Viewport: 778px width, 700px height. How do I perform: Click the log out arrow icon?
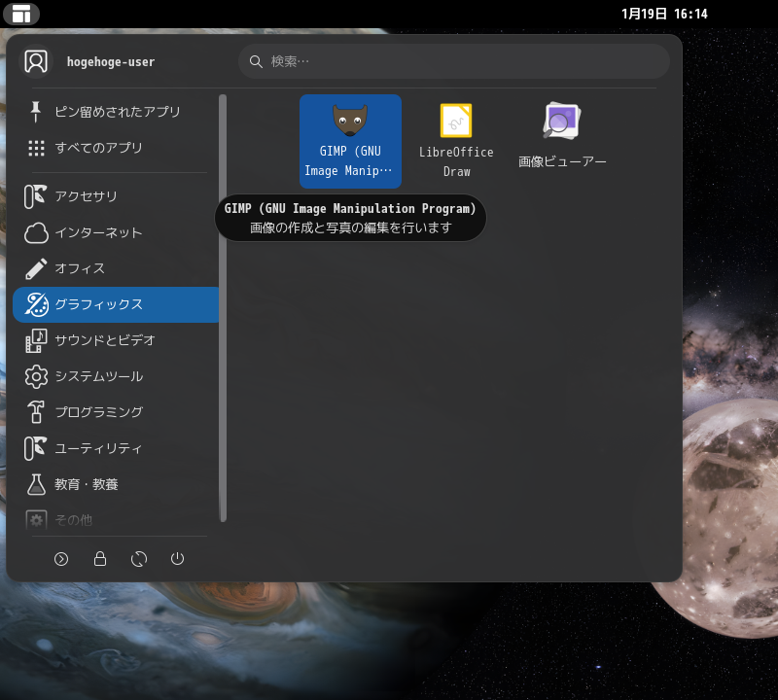61,559
